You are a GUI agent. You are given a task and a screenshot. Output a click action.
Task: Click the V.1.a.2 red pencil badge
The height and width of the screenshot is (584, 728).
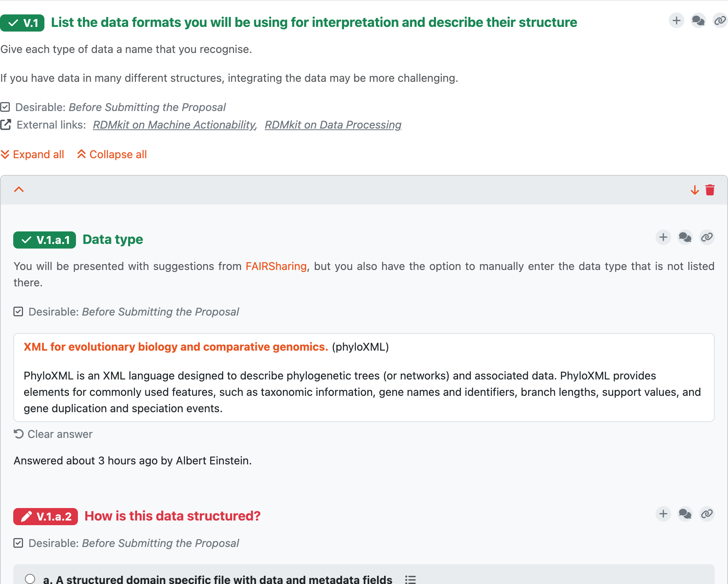[46, 517]
